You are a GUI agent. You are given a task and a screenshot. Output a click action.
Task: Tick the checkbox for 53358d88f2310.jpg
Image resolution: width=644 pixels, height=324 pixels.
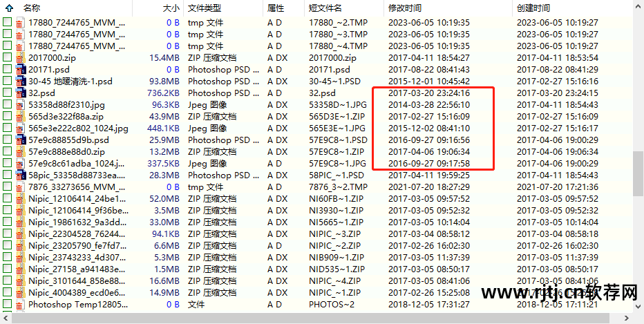pyautogui.click(x=7, y=104)
